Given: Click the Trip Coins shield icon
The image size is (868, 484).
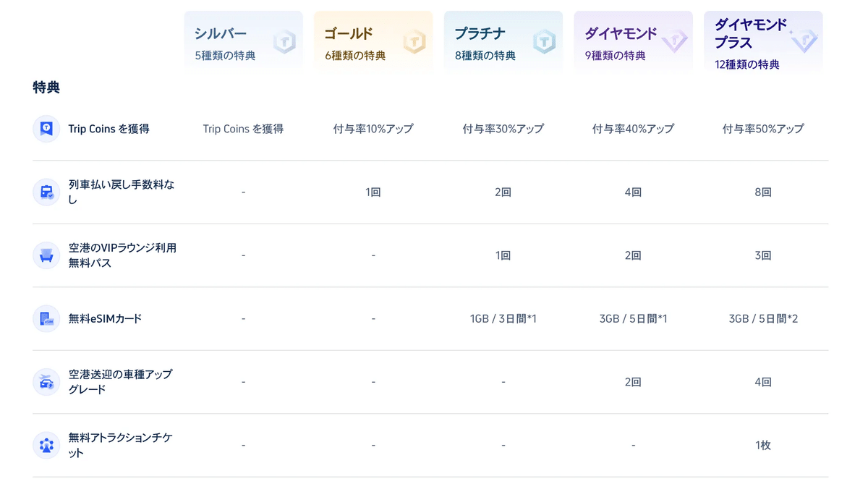Looking at the screenshot, I should point(46,129).
